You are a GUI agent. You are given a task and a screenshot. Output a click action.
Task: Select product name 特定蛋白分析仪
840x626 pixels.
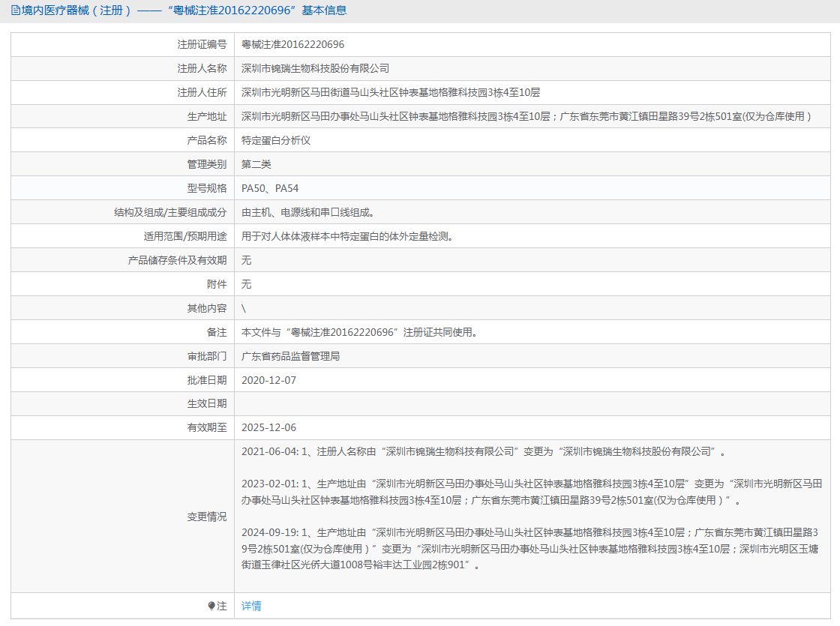click(x=276, y=140)
